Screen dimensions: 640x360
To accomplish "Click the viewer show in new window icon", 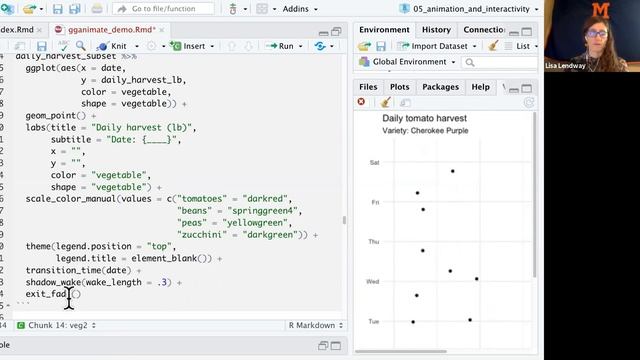I will [405, 103].
